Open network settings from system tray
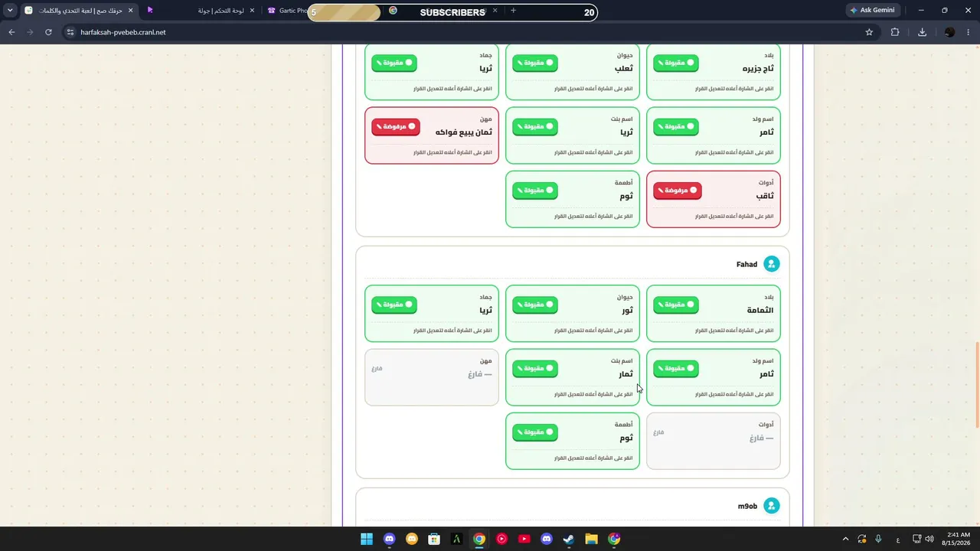980x551 pixels. [x=916, y=539]
